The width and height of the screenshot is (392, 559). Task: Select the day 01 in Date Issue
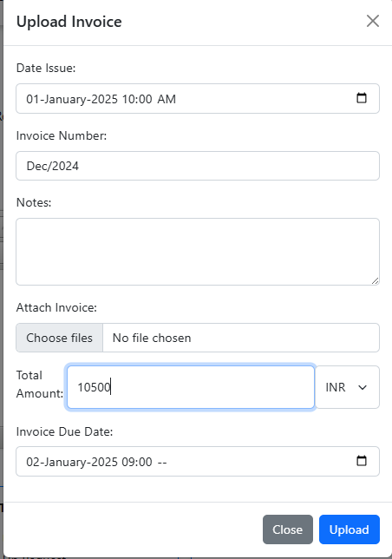point(33,99)
